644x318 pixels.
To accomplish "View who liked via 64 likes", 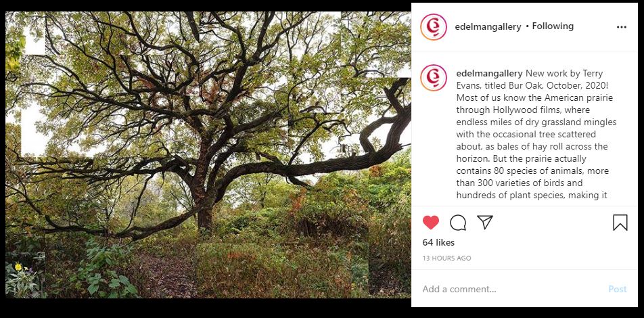I will point(438,242).
